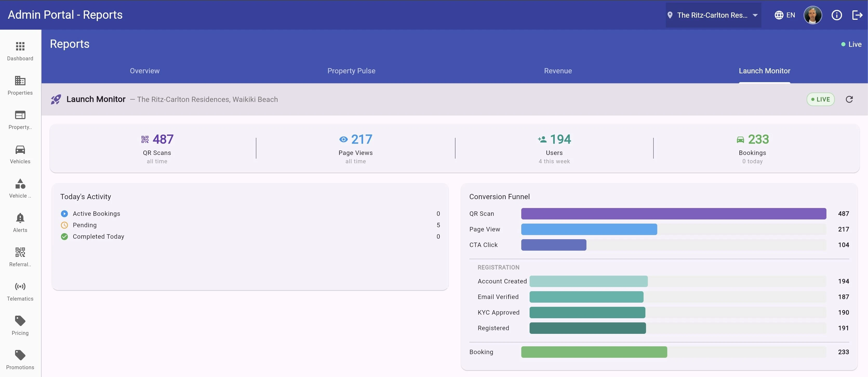868x377 pixels.
Task: Open the Properties building icon
Action: pyautogui.click(x=20, y=81)
